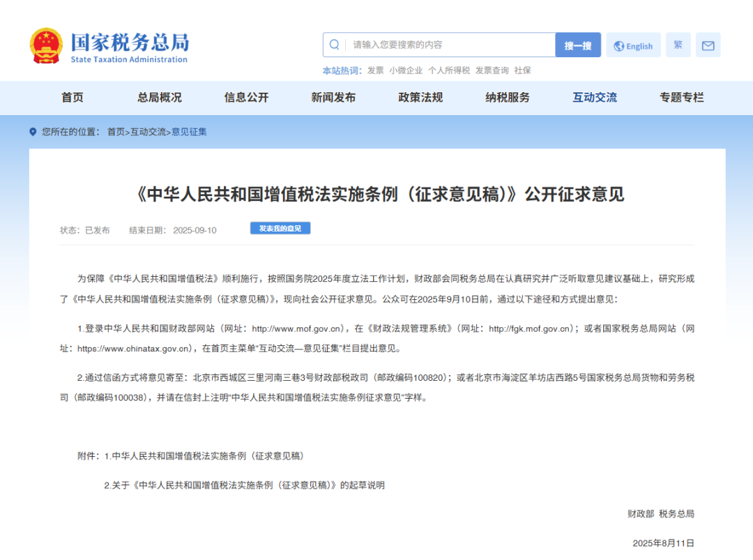Click the search magnifier icon
The image size is (753, 560).
[x=334, y=45]
